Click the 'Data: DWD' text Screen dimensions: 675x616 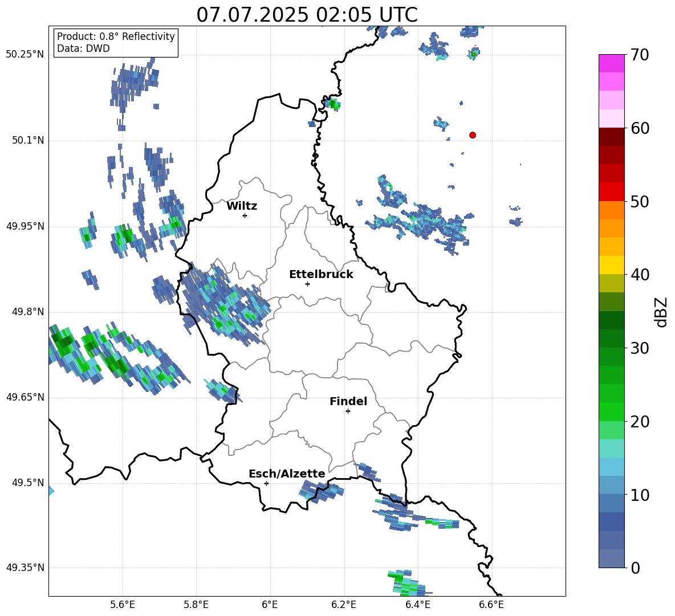tap(83, 48)
